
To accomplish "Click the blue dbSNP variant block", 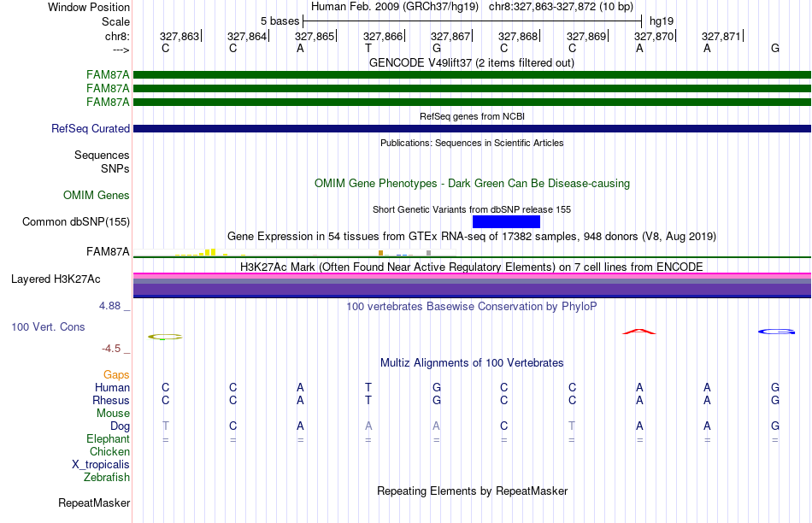I will point(507,221).
